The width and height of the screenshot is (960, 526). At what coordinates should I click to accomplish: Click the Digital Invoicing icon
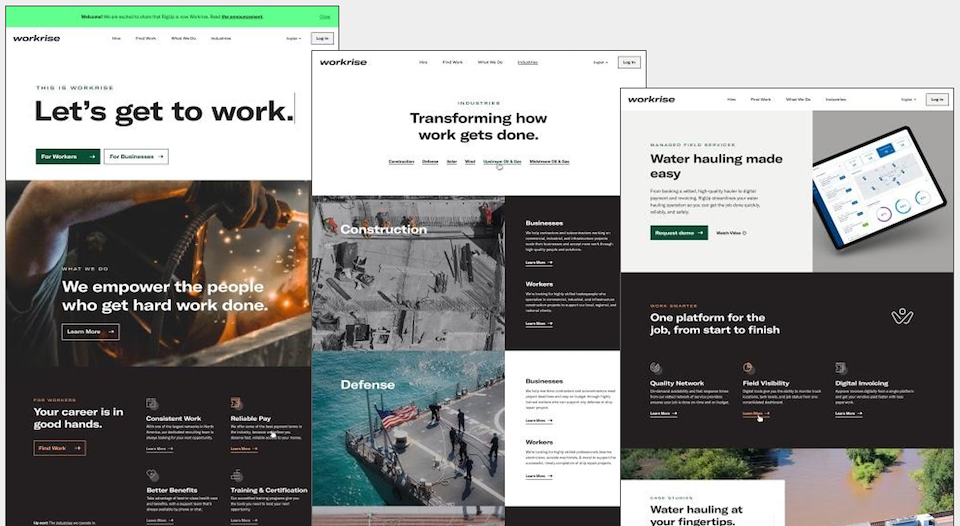[x=841, y=368]
